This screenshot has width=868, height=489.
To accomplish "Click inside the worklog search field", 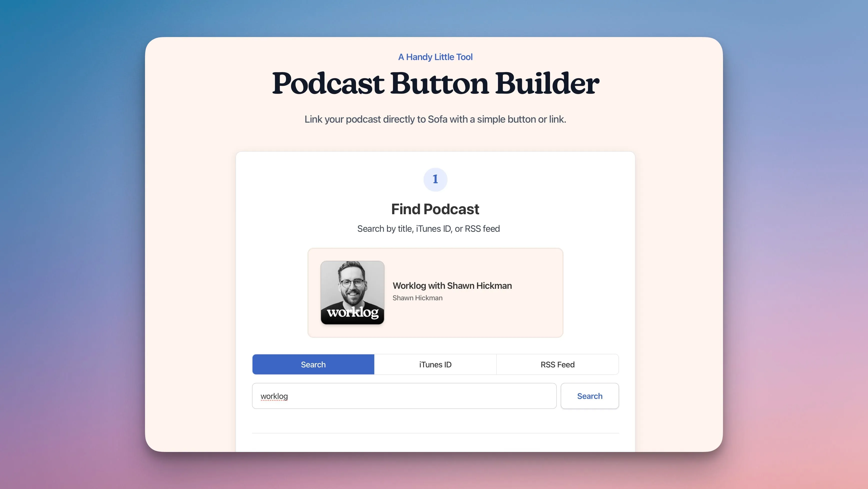I will pos(404,396).
